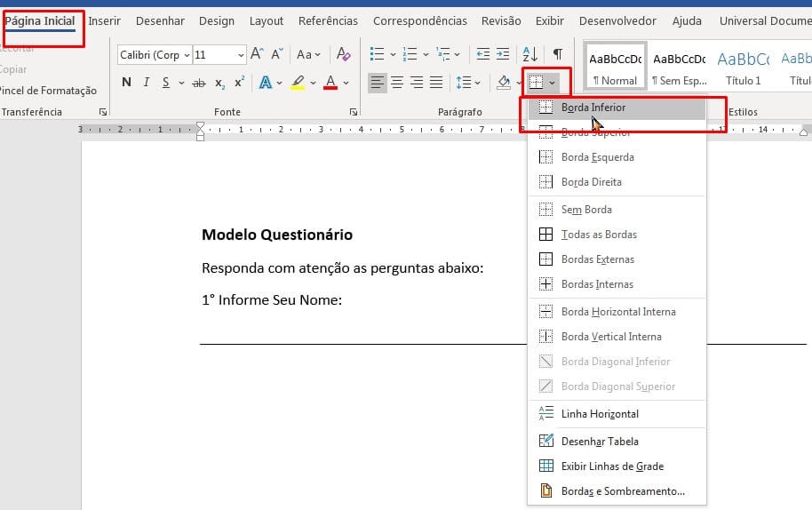812x510 pixels.
Task: Apply bulleted list
Action: [377, 54]
